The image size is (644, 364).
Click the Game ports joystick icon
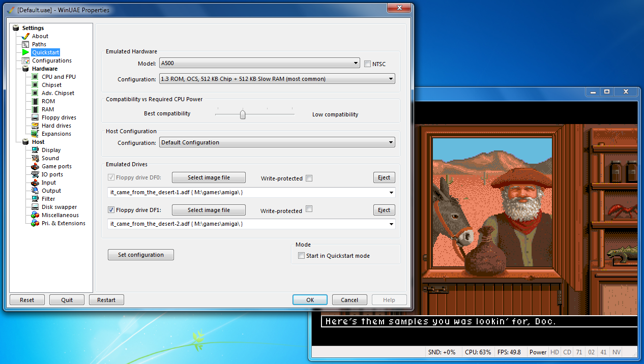[35, 166]
